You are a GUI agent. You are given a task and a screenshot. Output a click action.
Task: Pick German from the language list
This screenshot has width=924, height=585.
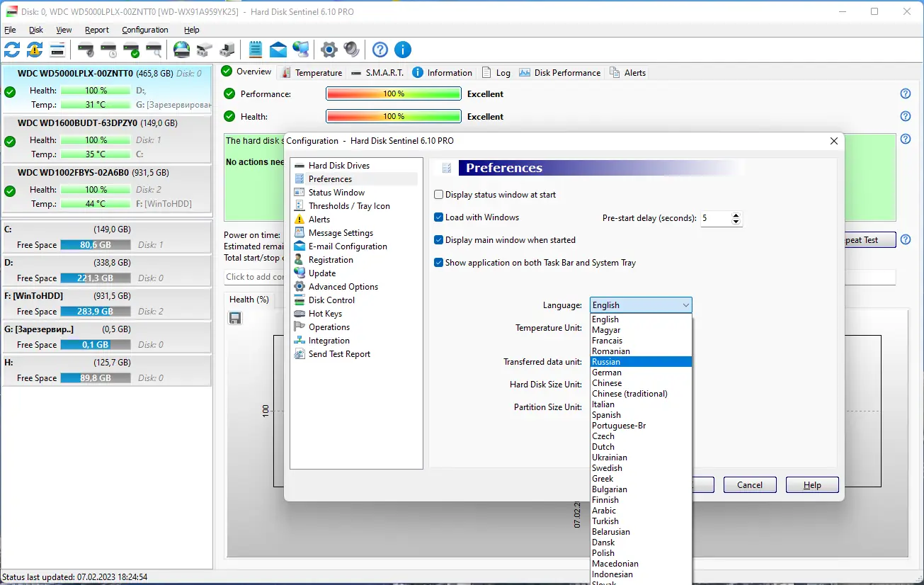(x=641, y=373)
